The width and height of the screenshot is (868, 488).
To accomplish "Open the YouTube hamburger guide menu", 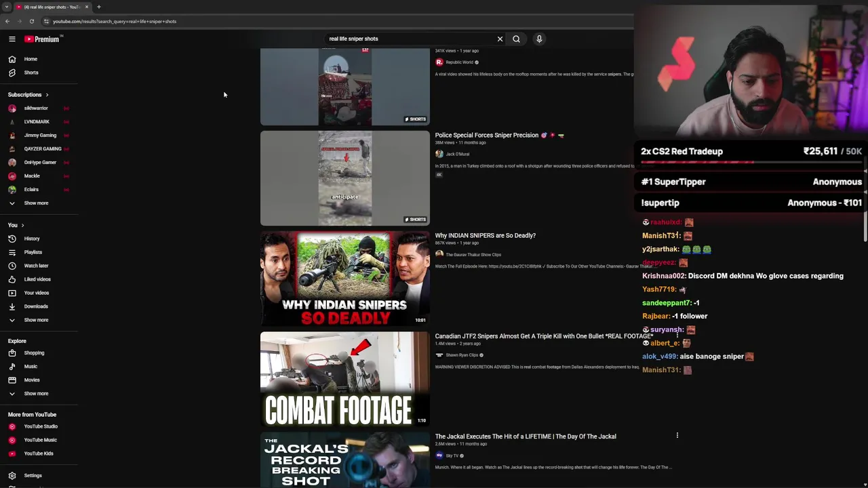I will [12, 39].
